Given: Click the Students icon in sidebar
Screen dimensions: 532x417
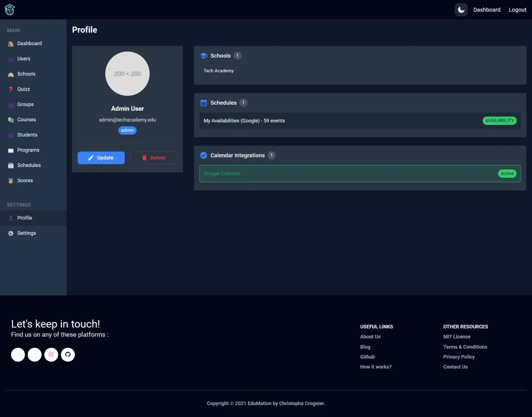Looking at the screenshot, I should [11, 135].
